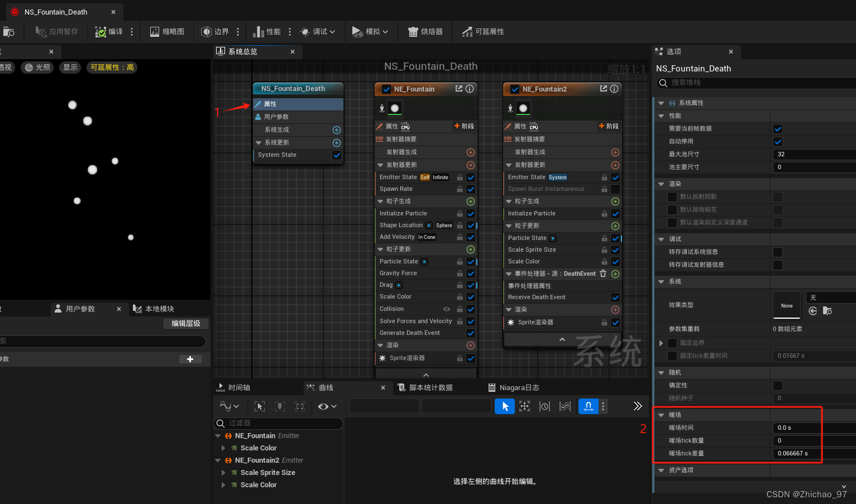
Task: Click 显示 (Show) viewport button
Action: tap(70, 68)
